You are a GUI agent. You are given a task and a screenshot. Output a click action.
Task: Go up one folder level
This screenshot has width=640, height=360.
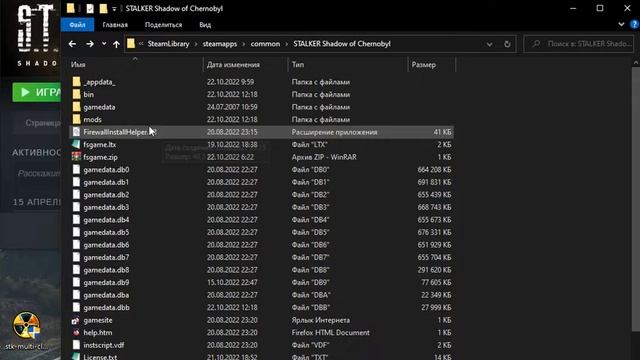pos(116,44)
